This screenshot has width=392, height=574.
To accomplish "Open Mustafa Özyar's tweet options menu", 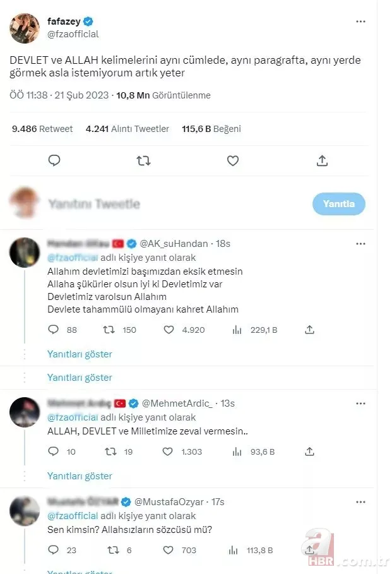I will pos(360,501).
